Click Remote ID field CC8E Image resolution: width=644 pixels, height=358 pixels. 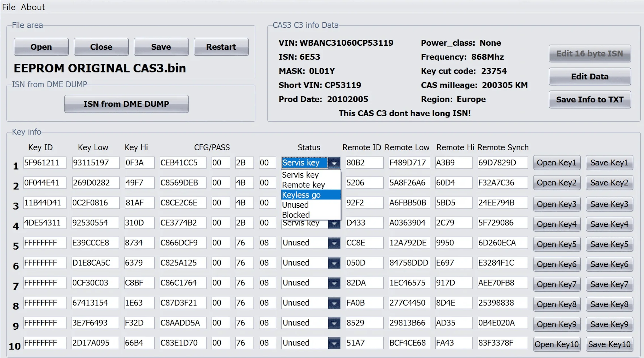(364, 243)
